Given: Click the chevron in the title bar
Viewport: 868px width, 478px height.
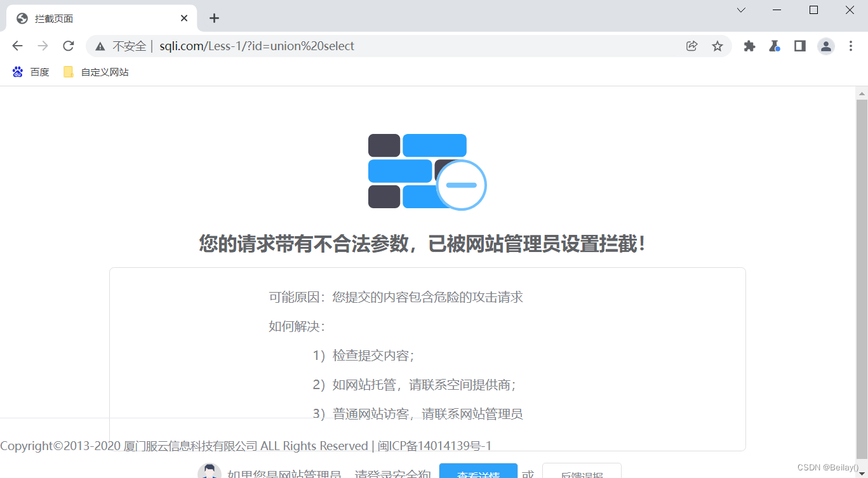Looking at the screenshot, I should click(740, 10).
